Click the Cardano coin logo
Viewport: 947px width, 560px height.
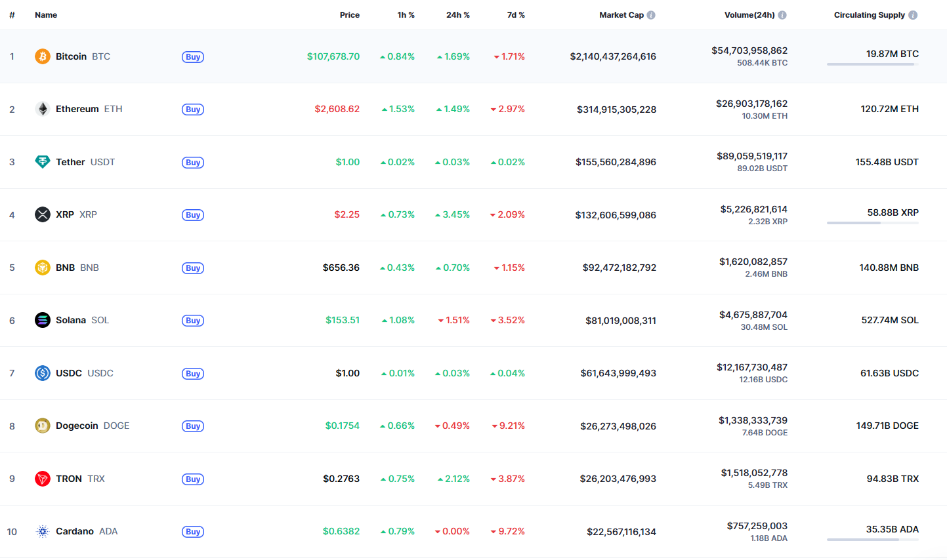pos(43,531)
